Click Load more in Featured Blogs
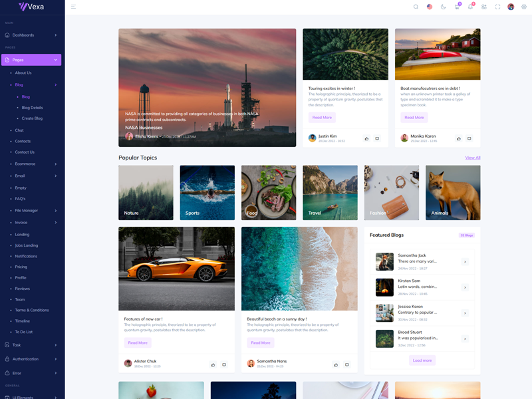 [x=422, y=360]
